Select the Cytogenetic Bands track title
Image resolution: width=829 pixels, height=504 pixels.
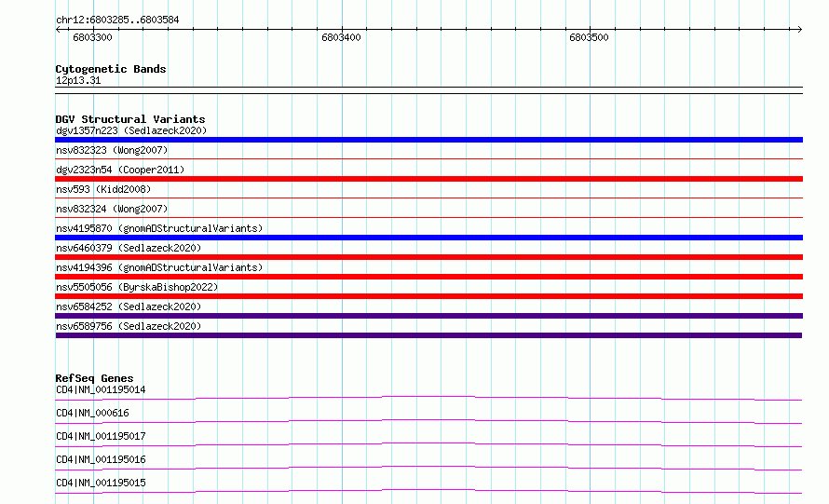coord(111,69)
